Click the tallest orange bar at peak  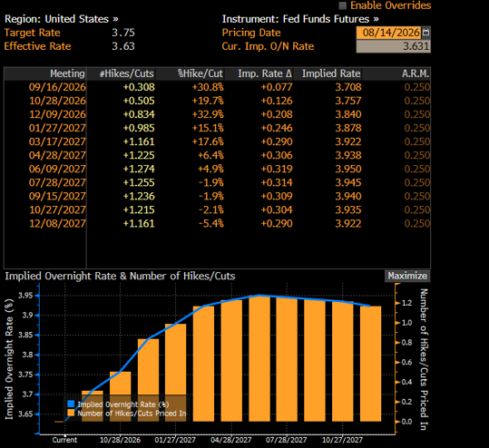click(x=259, y=358)
